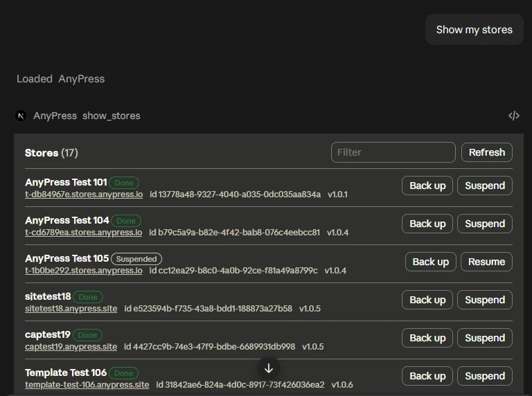Screen dimensions: 532x396
Task: Open template-test-106.anypress.site link
Action: tap(87, 385)
